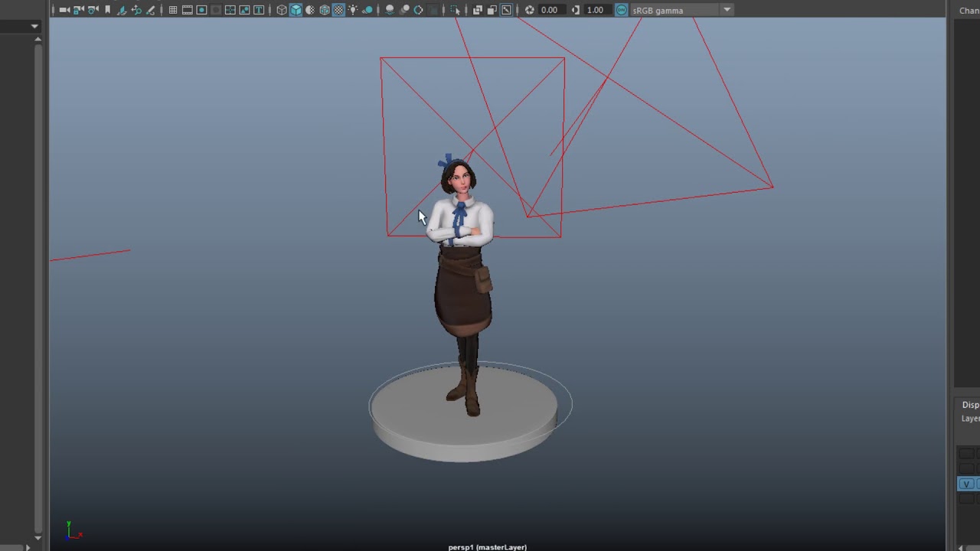Click the female character model
This screenshot has width=980, height=551.
pyautogui.click(x=462, y=285)
